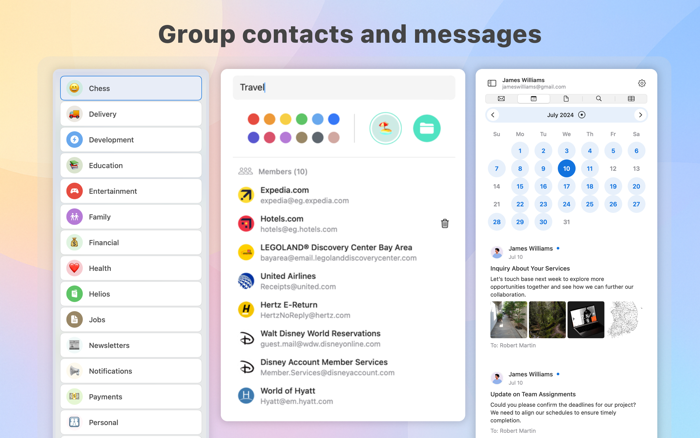
Task: Click the Development group lightning icon
Action: 75,140
